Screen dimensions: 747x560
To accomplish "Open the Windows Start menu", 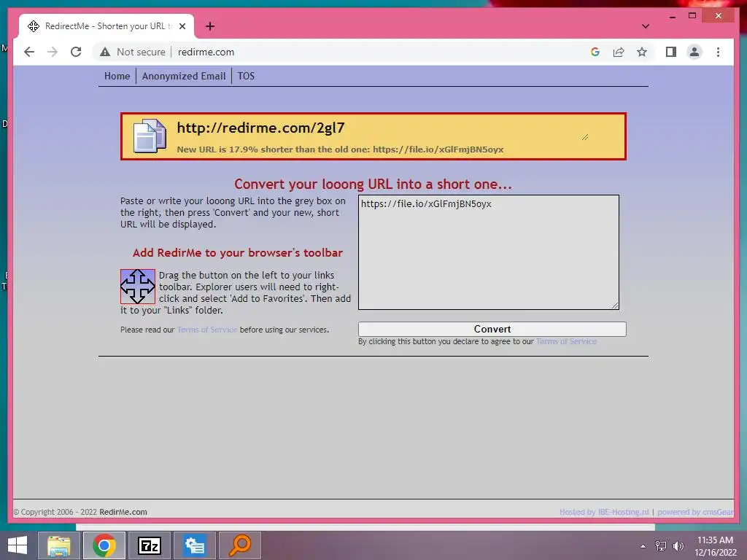I will point(18,545).
